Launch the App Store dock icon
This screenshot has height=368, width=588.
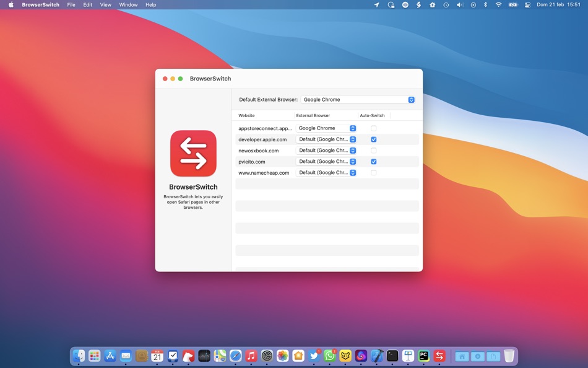(x=110, y=355)
